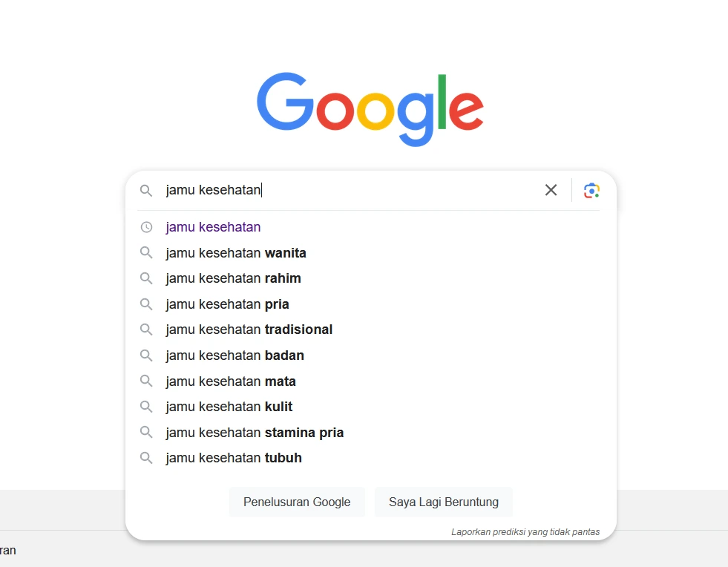Pick suggestion 'jamu kesehatan badan'

(235, 355)
